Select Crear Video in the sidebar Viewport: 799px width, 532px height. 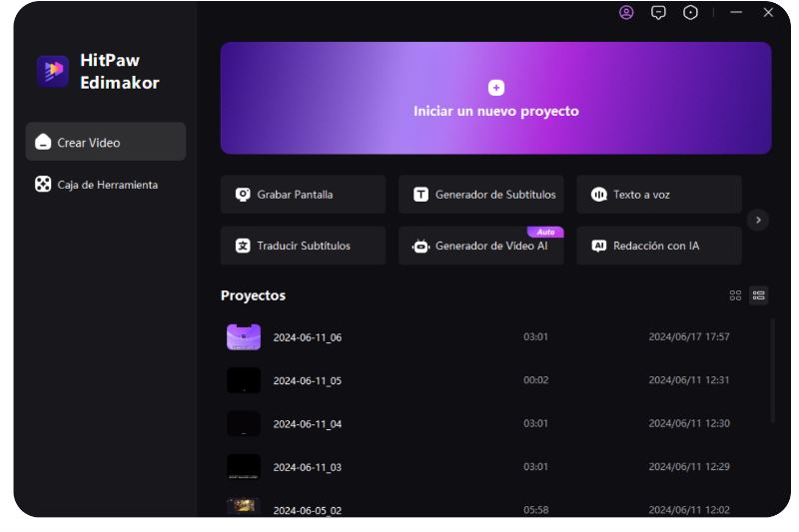coord(106,142)
